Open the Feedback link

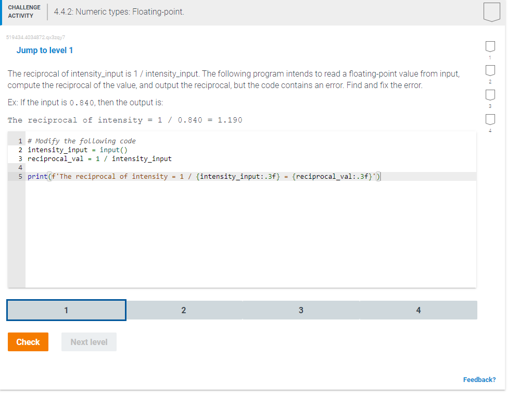coord(479,379)
